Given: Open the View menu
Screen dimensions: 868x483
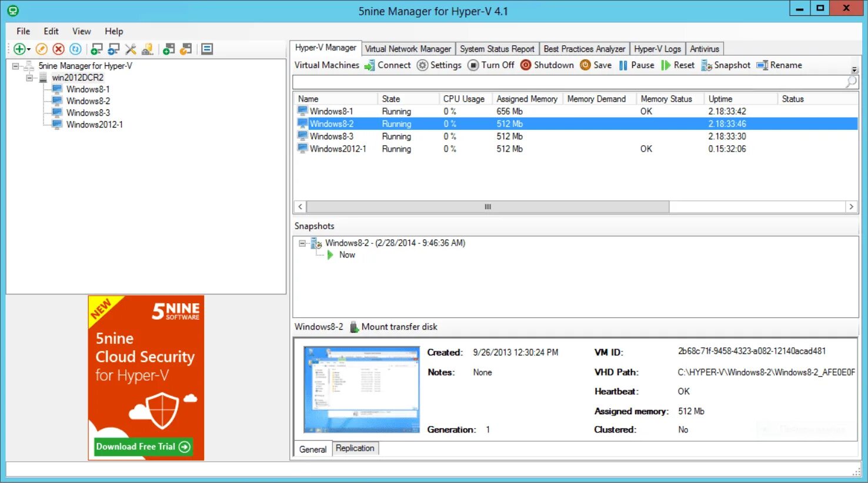Looking at the screenshot, I should pos(82,31).
